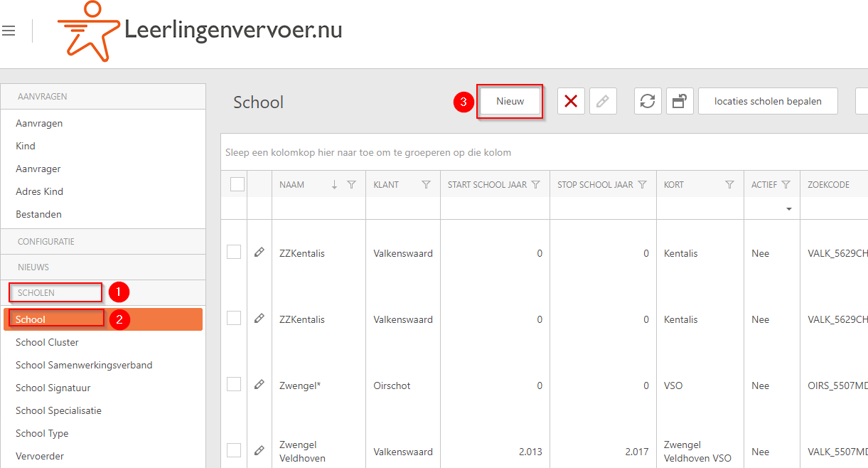Click the pencil edit icon beside Zwengel*
Image resolution: width=868 pixels, height=468 pixels.
[259, 384]
